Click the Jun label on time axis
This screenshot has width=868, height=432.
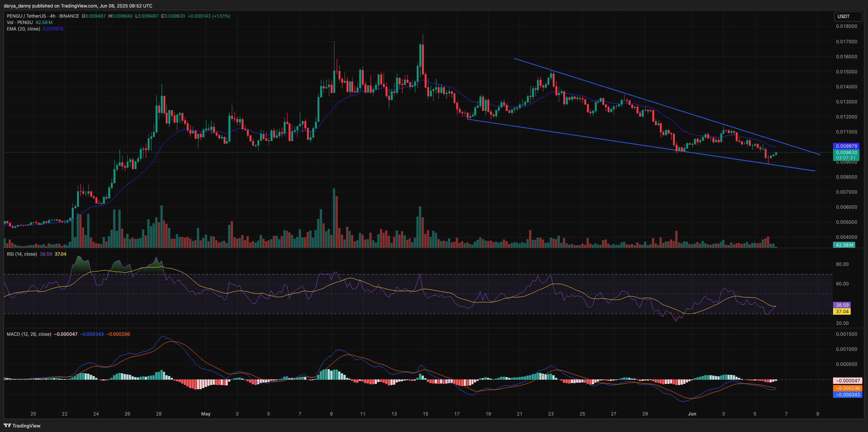pyautogui.click(x=693, y=414)
